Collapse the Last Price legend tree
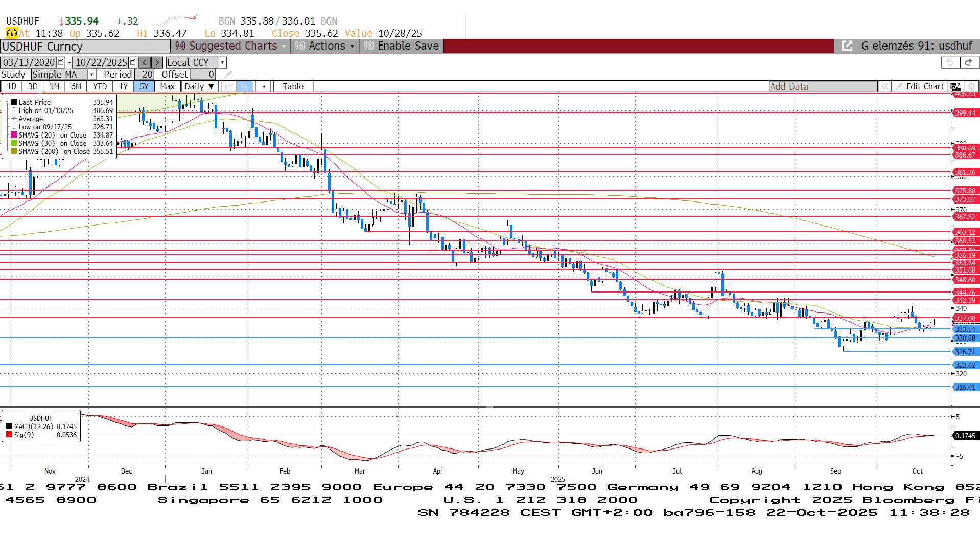Viewport: 980px width, 539px height. pos(8,102)
